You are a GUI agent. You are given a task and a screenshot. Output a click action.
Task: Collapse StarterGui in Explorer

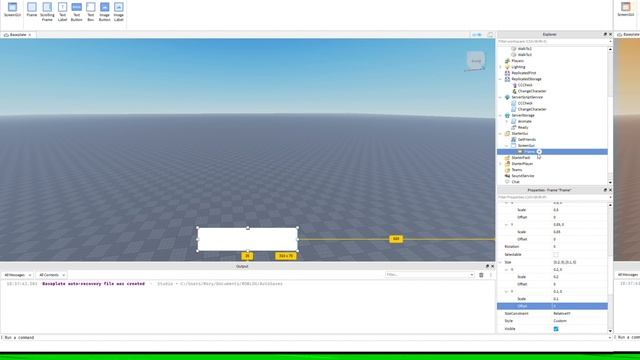tap(500, 133)
